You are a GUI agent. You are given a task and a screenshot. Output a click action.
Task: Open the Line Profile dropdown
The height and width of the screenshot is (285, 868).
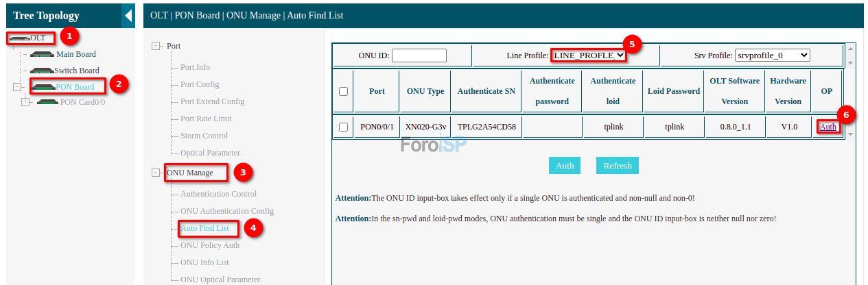tap(589, 55)
